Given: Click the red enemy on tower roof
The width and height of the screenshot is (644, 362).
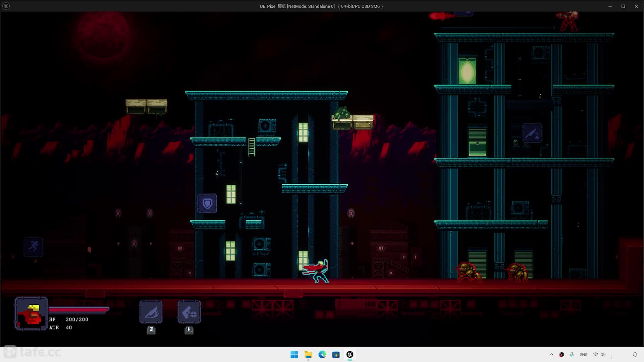Looking at the screenshot, I should (x=569, y=21).
